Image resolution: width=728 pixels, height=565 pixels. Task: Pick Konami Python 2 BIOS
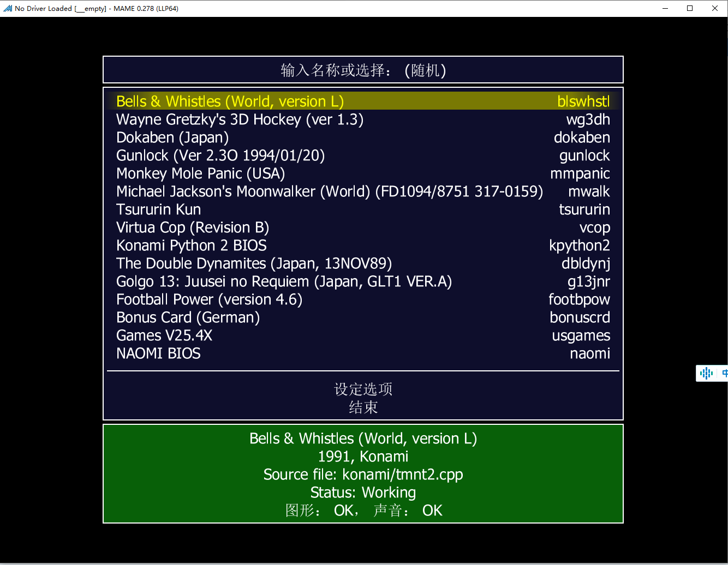[x=363, y=245]
